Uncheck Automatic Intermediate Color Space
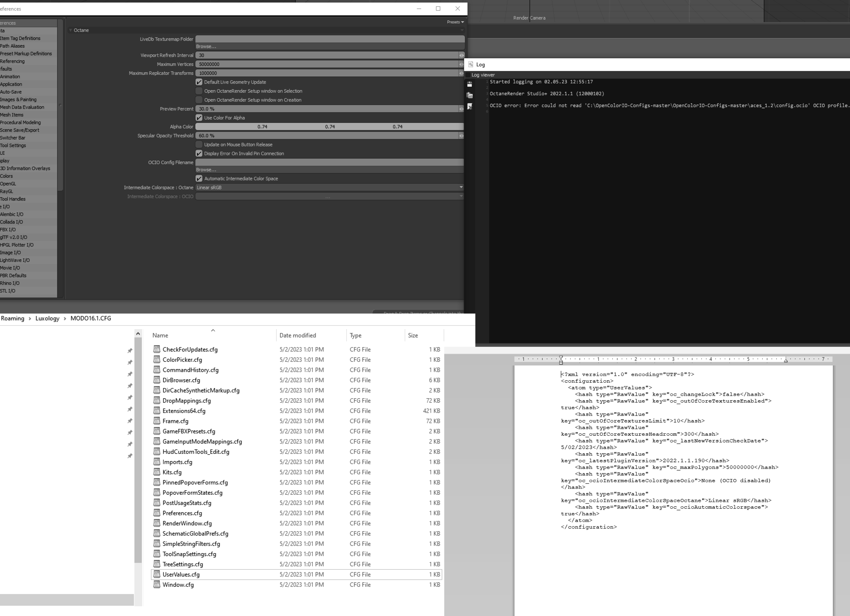The width and height of the screenshot is (850, 616). 199,179
